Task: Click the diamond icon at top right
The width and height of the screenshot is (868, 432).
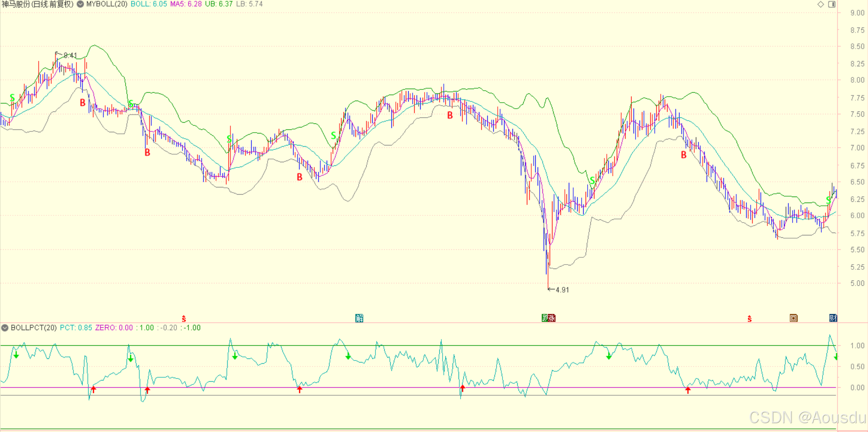Action: pyautogui.click(x=820, y=4)
